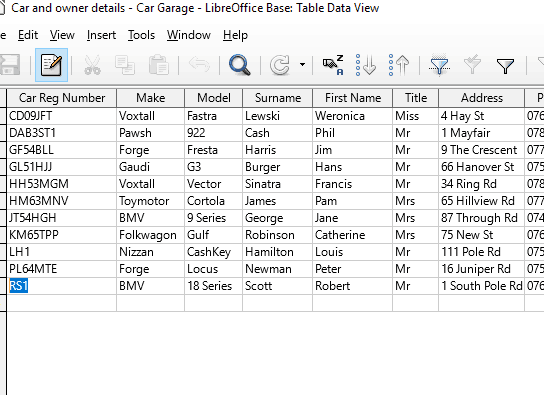Click the Copy icon in toolbar
This screenshot has height=395, width=544.
[x=125, y=65]
